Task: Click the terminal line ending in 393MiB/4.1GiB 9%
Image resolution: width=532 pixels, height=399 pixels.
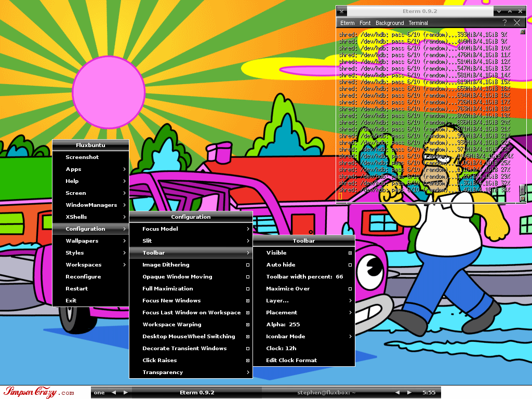Action: pos(423,35)
